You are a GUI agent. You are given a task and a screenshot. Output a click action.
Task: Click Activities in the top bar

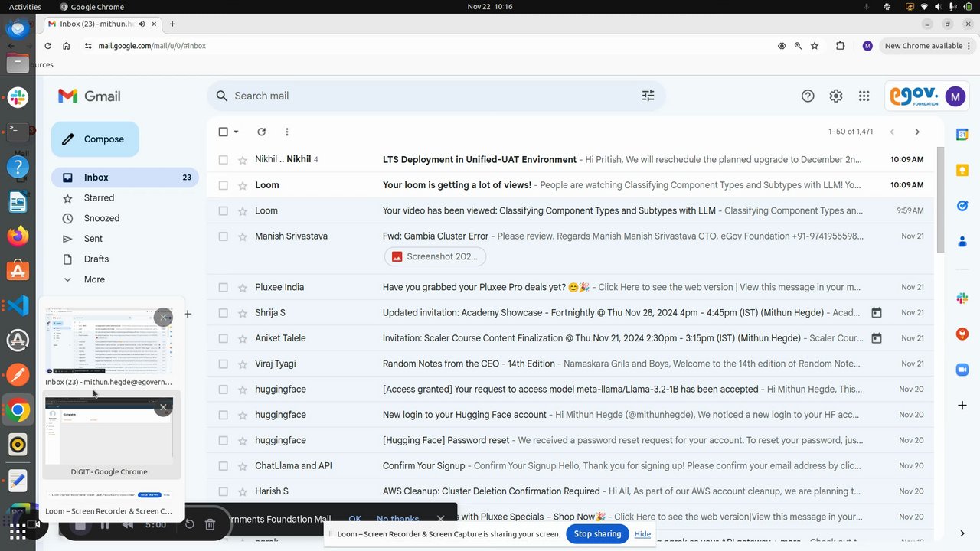[x=25, y=7]
